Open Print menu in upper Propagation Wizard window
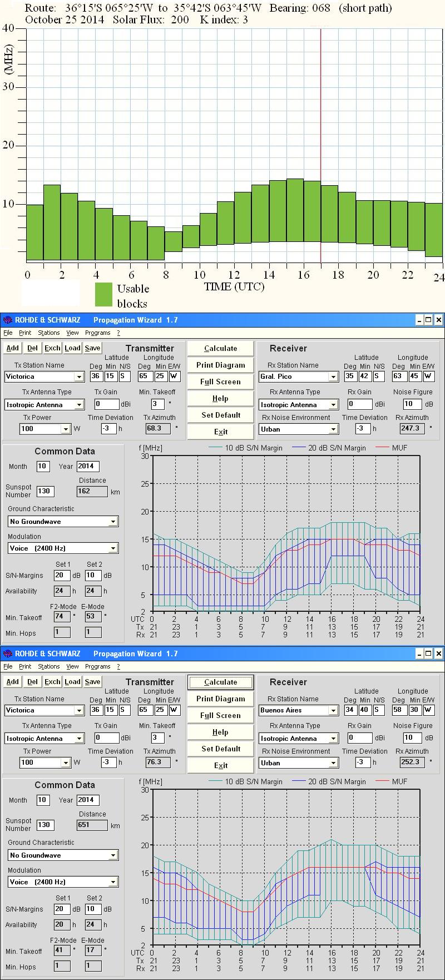This screenshot has width=445, height=980. pos(25,333)
